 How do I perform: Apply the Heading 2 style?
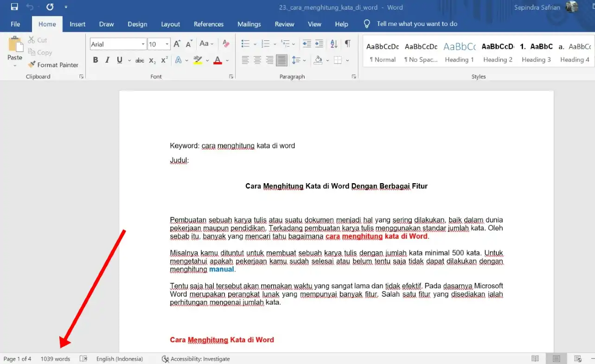498,52
